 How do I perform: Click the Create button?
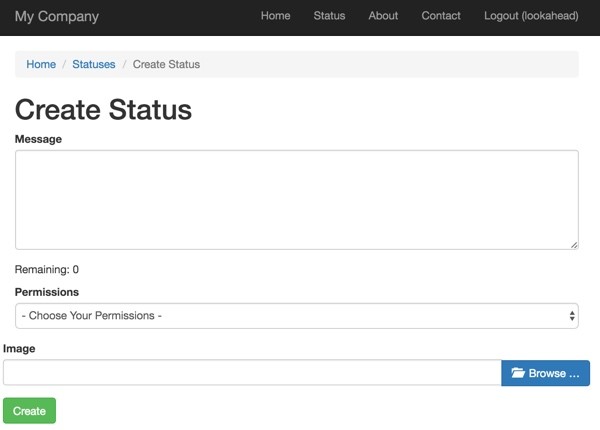[x=29, y=411]
